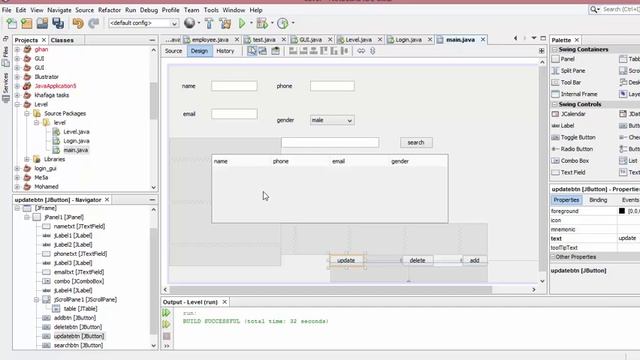Collapse jScrollPane1 in Navigator
Image resolution: width=640 pixels, height=360 pixels.
pyautogui.click(x=36, y=300)
